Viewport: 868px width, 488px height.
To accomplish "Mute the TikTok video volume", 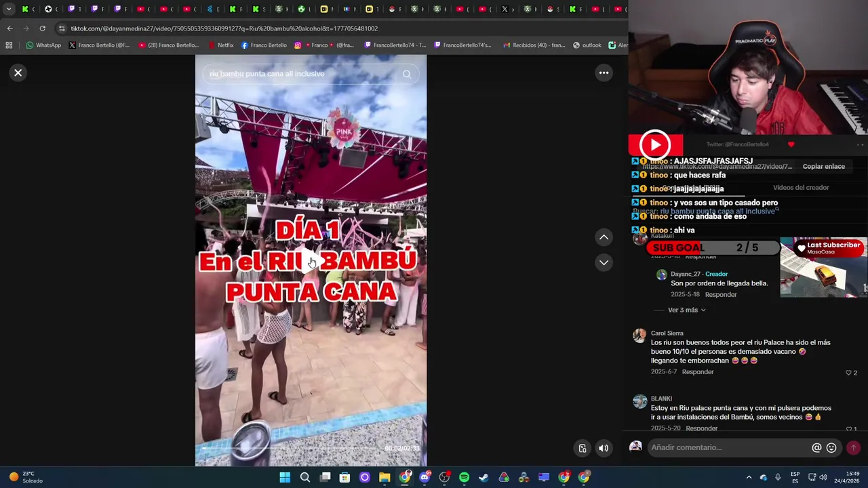I will (x=604, y=448).
